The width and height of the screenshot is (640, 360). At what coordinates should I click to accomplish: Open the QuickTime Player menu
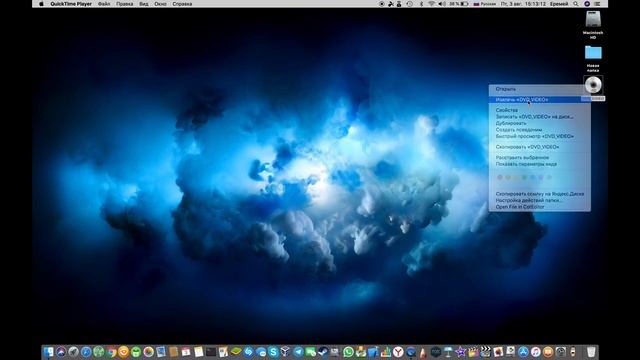pos(71,4)
